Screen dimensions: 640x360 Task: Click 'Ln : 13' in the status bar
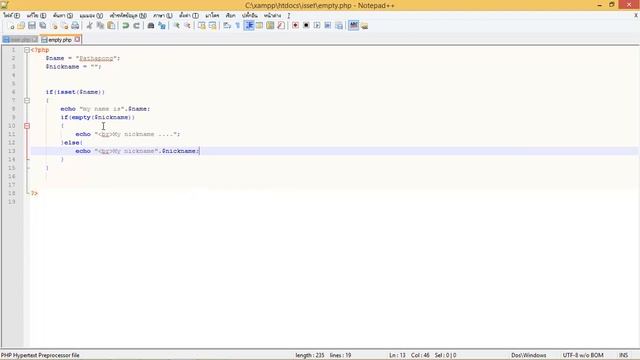click(397, 355)
